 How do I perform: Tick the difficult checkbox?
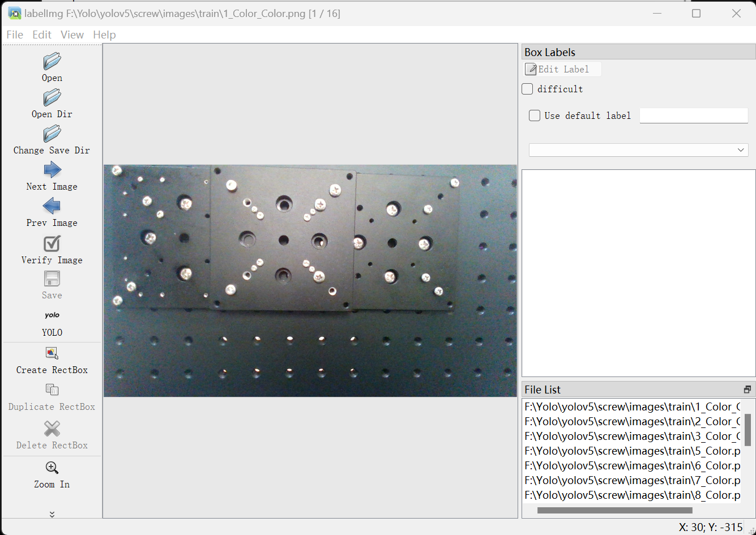click(527, 89)
